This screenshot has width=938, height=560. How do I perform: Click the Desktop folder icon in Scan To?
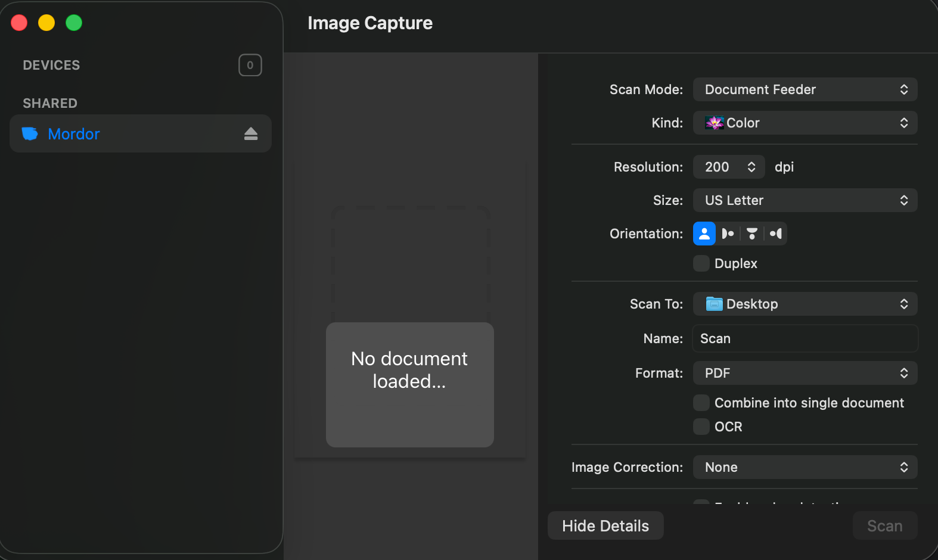pyautogui.click(x=714, y=304)
